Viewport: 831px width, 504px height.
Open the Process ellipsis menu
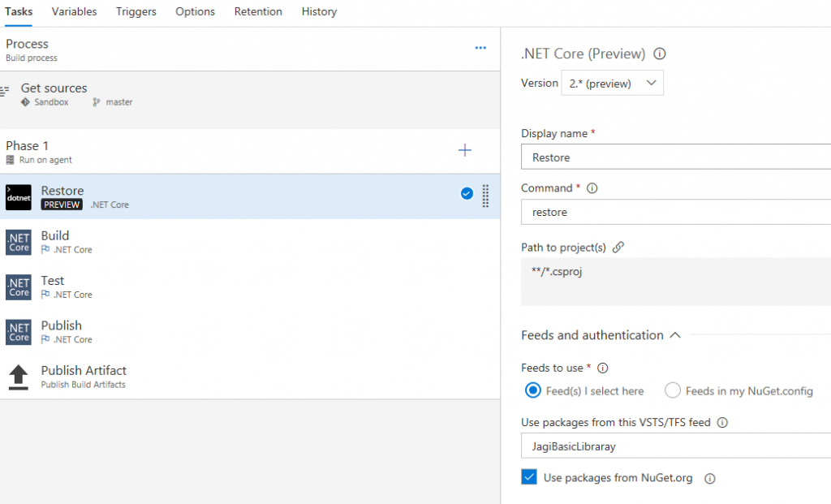pyautogui.click(x=480, y=49)
